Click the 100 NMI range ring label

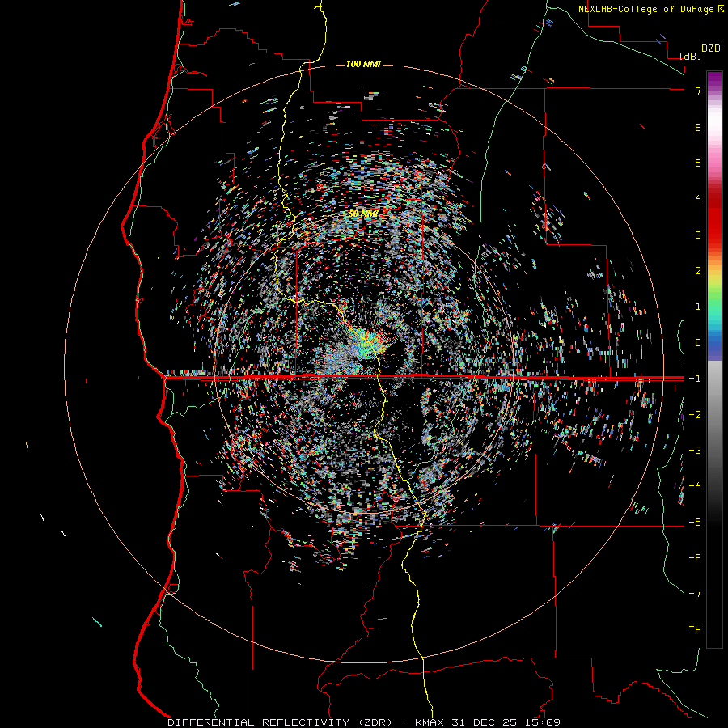[x=363, y=64]
